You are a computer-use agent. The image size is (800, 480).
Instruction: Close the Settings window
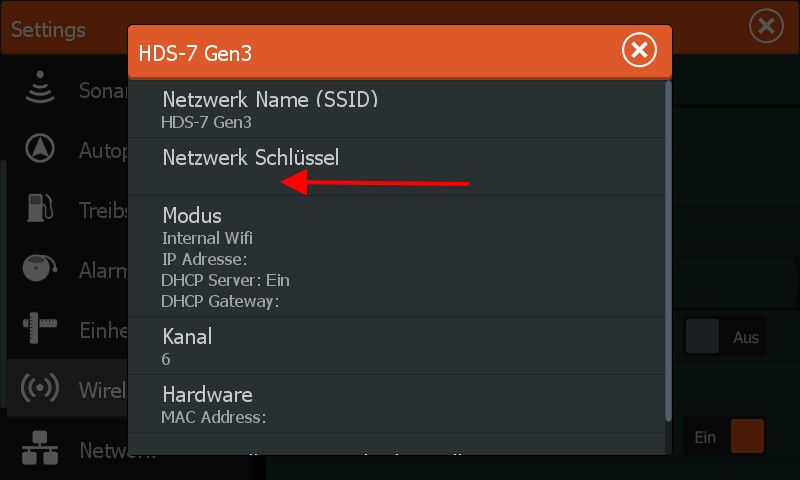766,27
